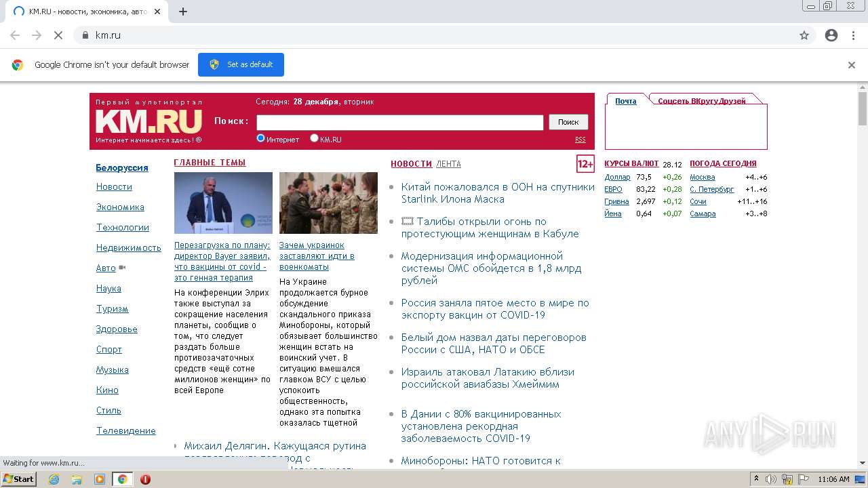This screenshot has height=488, width=868.
Task: Stop loading the page
Action: pos(58,35)
